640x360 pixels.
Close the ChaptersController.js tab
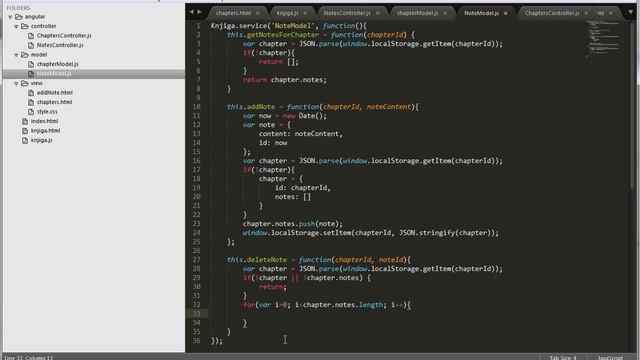point(586,13)
